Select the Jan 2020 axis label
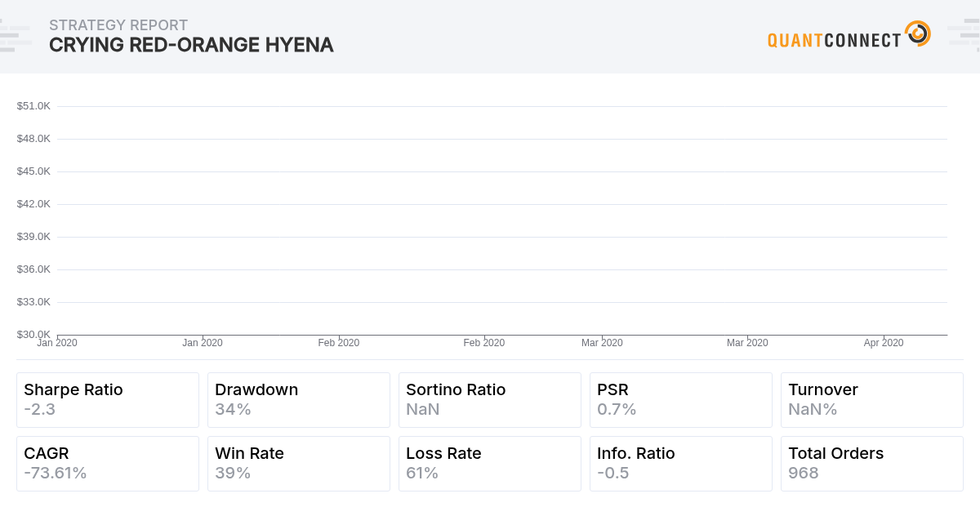980x516 pixels. coord(57,343)
